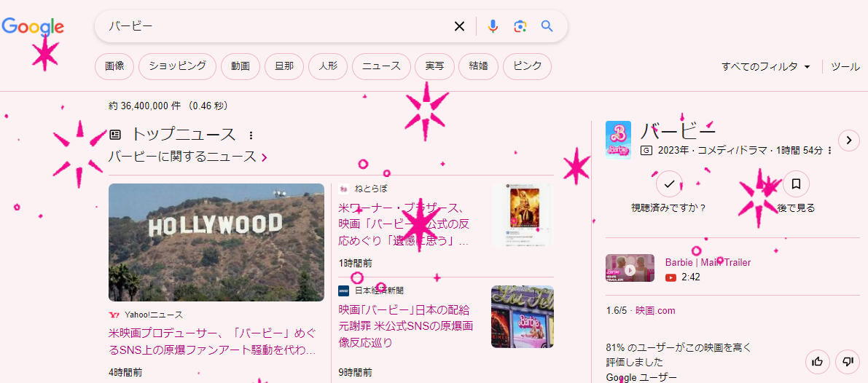Image resolution: width=868 pixels, height=383 pixels.
Task: Open movie info three-dot menu beside runtime
Action: tap(829, 150)
